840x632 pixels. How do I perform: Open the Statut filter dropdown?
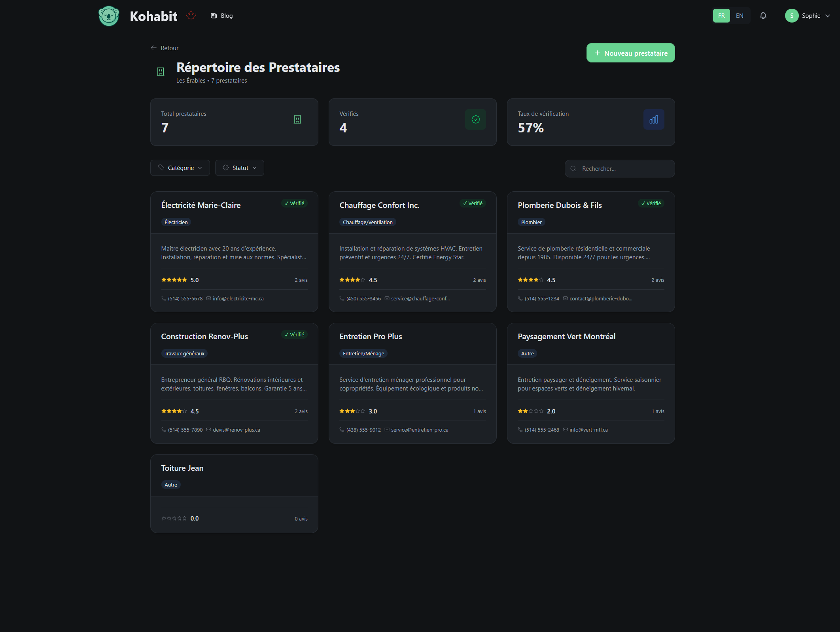239,168
